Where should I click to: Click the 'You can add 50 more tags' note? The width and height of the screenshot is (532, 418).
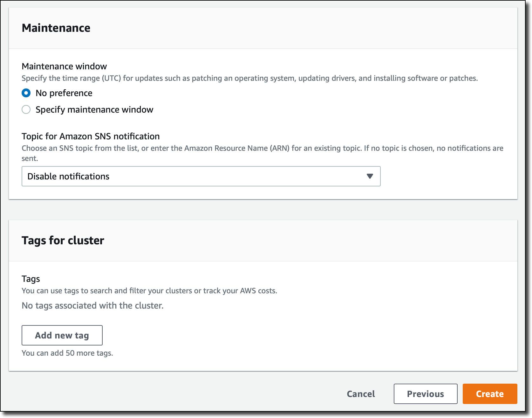[x=67, y=353]
